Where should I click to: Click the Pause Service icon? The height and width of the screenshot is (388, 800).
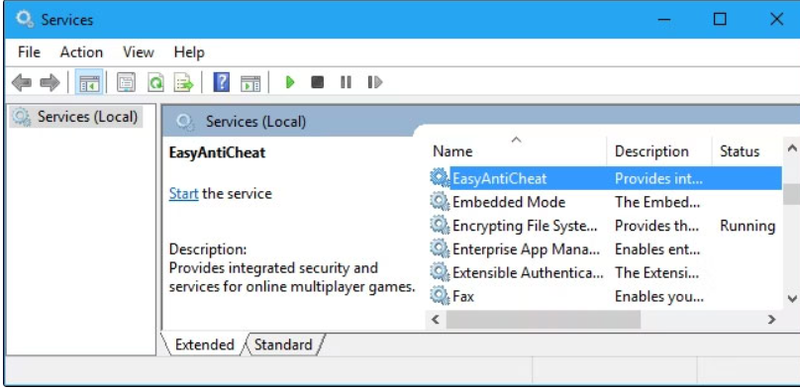(x=346, y=82)
